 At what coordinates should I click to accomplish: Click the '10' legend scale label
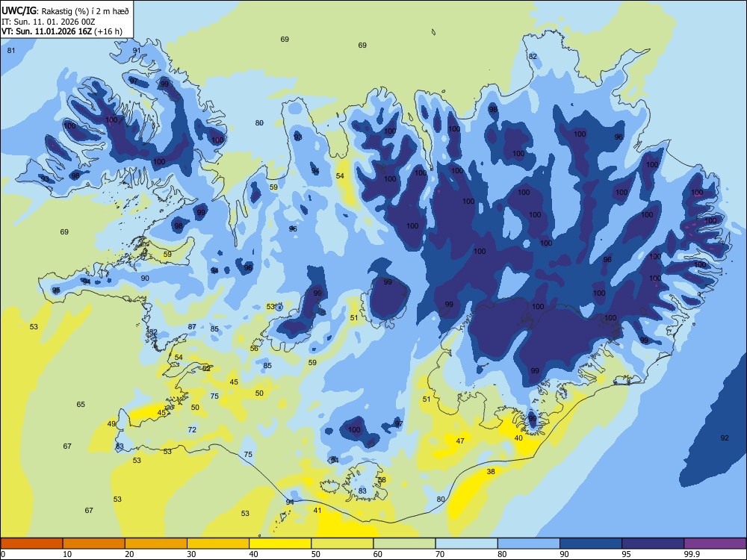(67, 554)
